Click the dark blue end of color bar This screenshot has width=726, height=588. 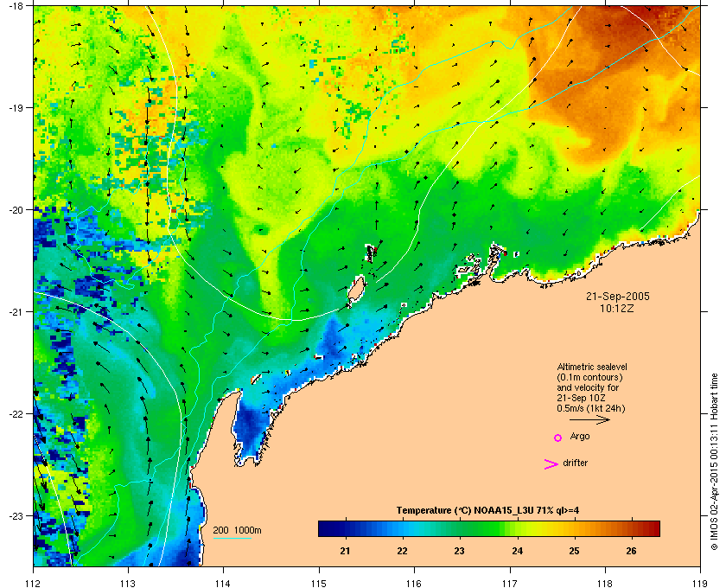tap(324, 528)
